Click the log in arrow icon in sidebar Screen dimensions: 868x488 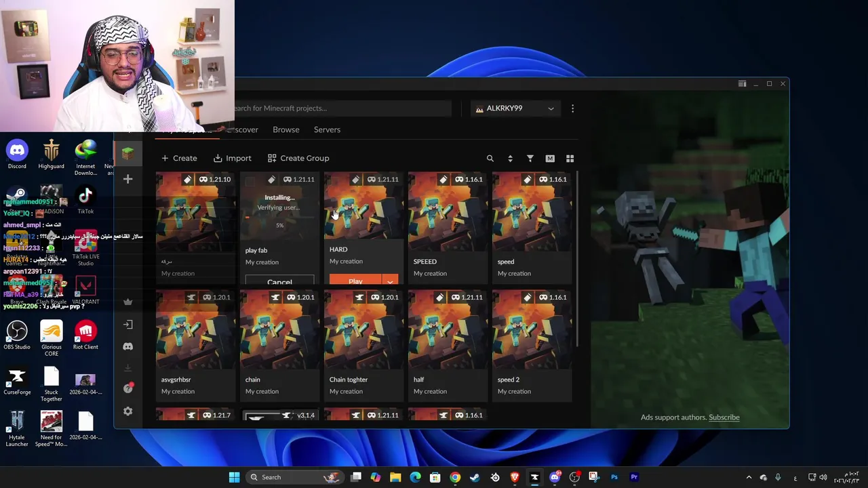click(x=127, y=325)
